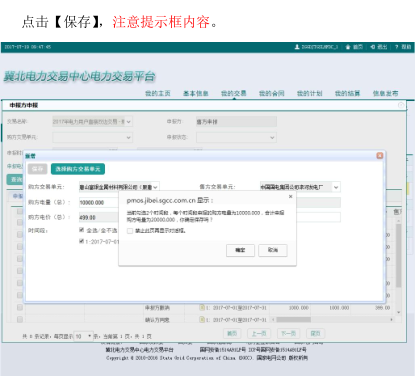Click the 退出 logout icon in top bar
Screen dimensions: 415x380
373,47
